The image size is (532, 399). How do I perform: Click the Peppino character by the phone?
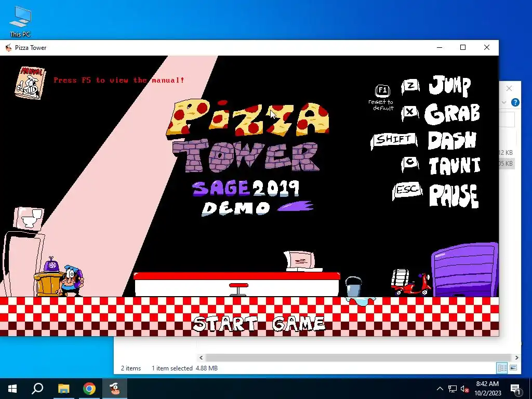(71, 281)
